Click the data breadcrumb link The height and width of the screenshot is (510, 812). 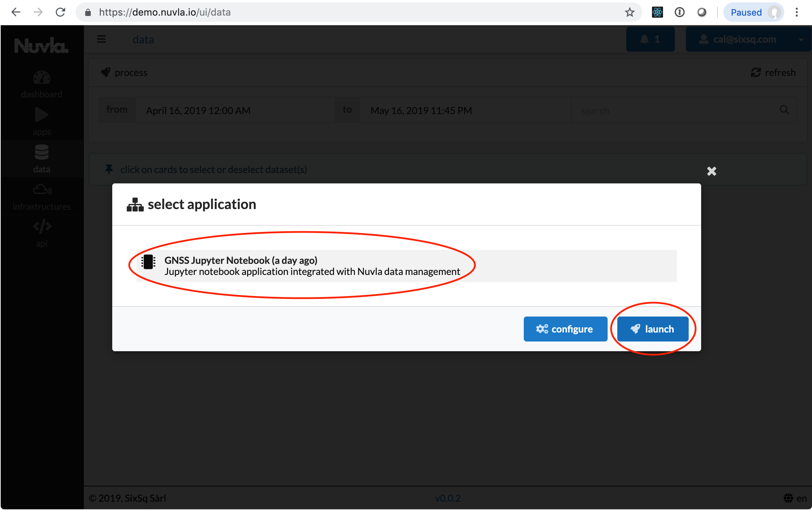pos(143,40)
